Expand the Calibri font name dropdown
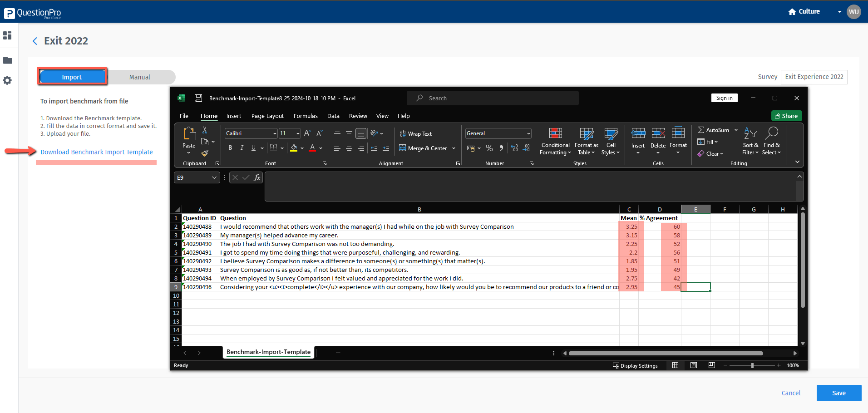The image size is (868, 413). pos(275,133)
